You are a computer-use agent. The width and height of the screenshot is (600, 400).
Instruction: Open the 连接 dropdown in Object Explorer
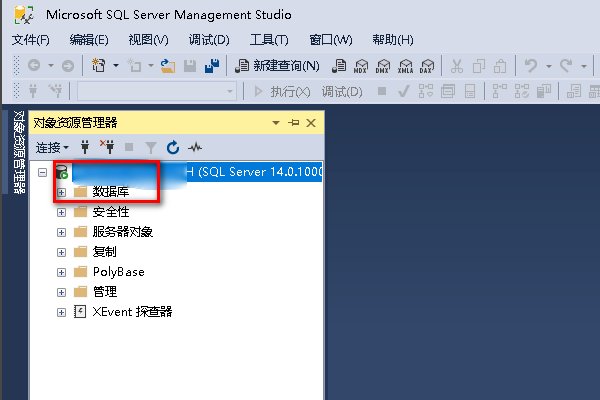52,147
